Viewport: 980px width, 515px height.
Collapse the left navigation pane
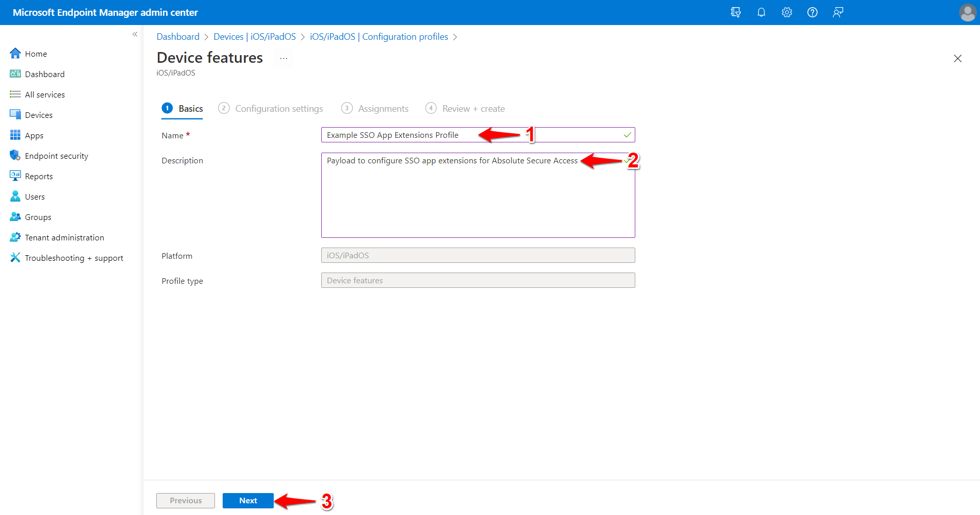pyautogui.click(x=135, y=34)
